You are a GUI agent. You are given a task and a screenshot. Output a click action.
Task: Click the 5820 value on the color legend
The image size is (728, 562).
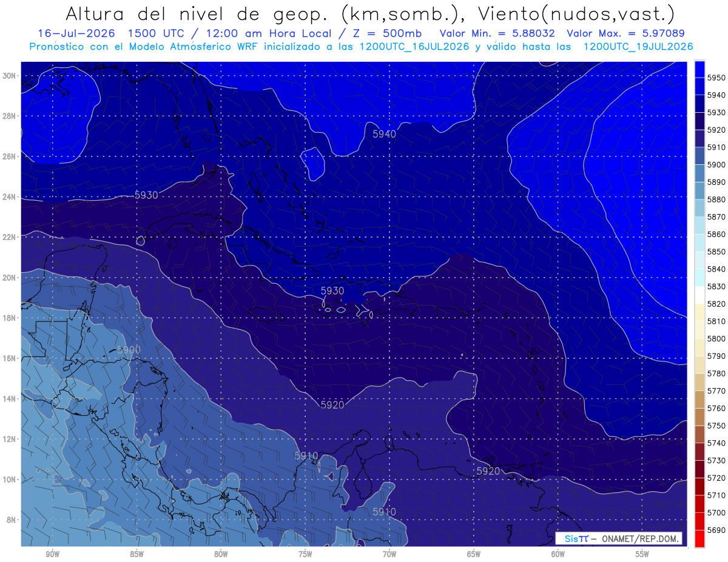tap(716, 304)
